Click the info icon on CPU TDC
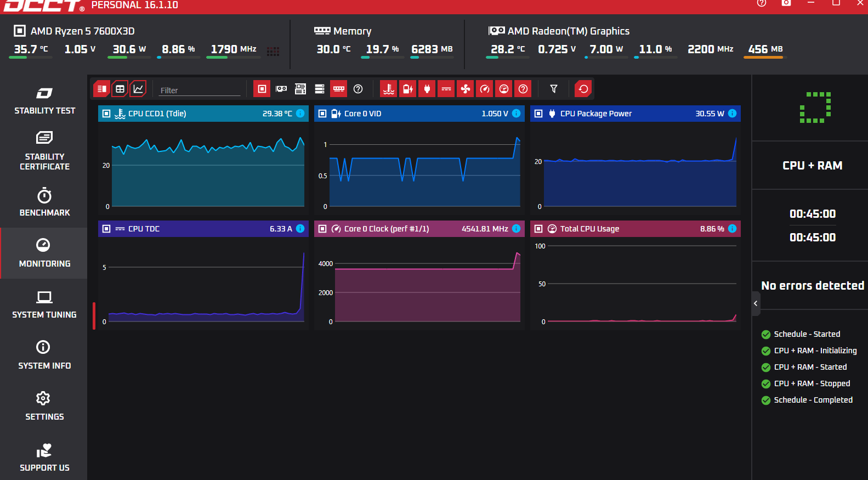The height and width of the screenshot is (480, 868). point(300,229)
